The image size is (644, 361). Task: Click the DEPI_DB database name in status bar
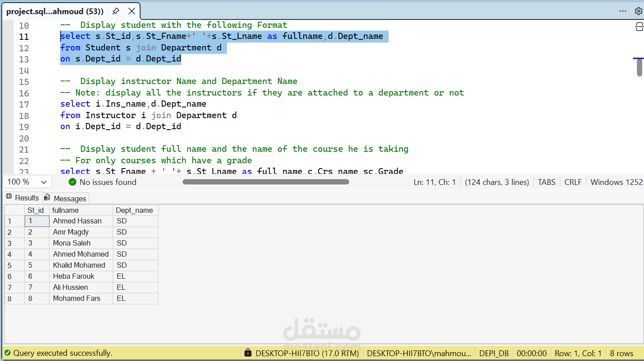pyautogui.click(x=494, y=353)
